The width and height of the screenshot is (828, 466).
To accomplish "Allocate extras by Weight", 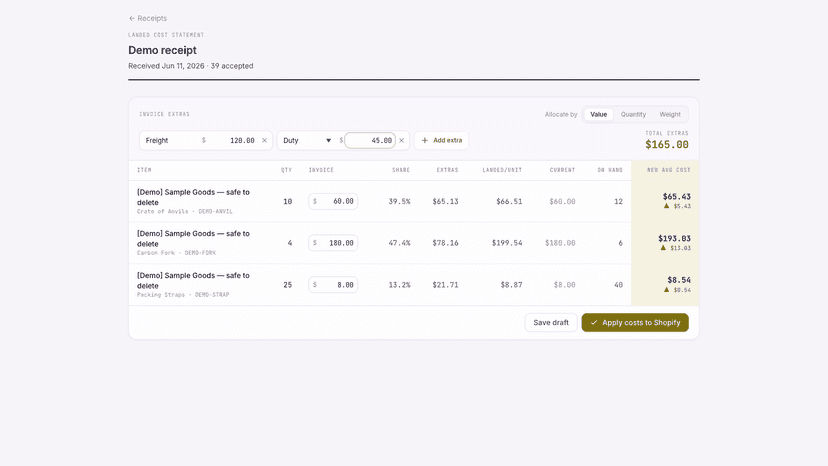I will pyautogui.click(x=670, y=114).
